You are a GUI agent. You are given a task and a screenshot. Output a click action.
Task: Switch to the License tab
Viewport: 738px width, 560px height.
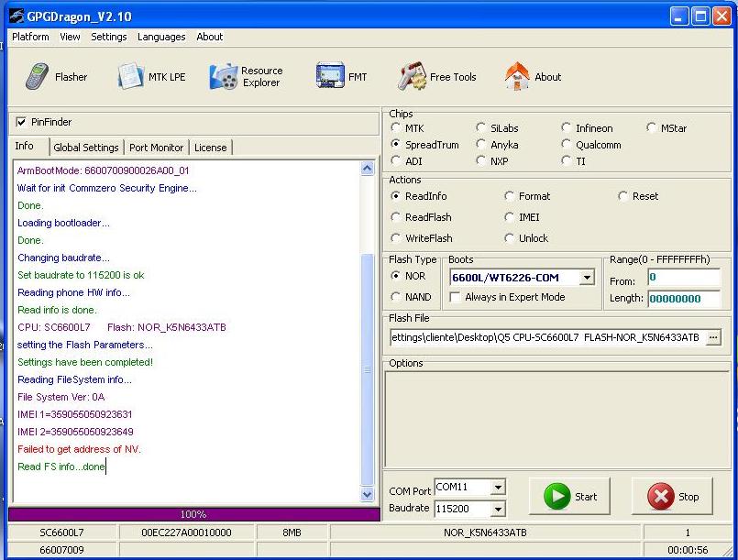pyautogui.click(x=210, y=148)
